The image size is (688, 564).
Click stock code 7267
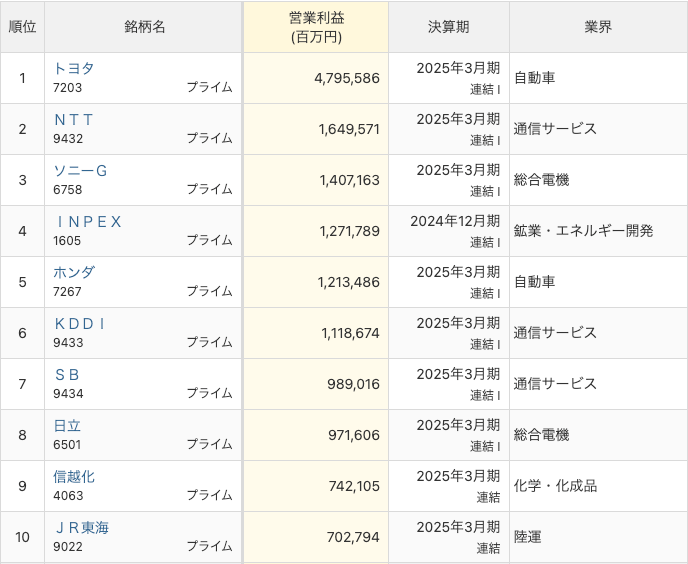pyautogui.click(x=67, y=291)
